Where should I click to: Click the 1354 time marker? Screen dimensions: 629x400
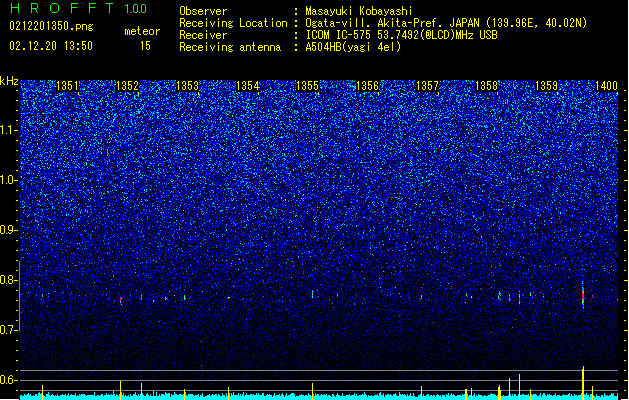click(x=248, y=86)
